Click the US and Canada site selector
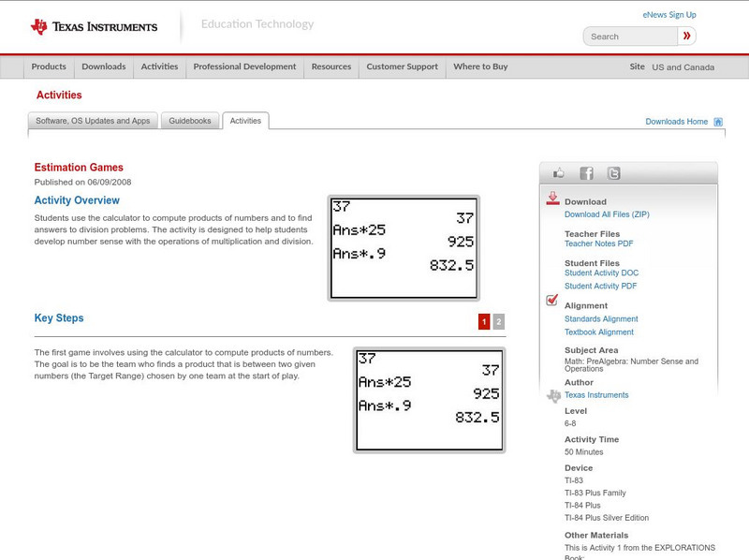 coord(683,67)
